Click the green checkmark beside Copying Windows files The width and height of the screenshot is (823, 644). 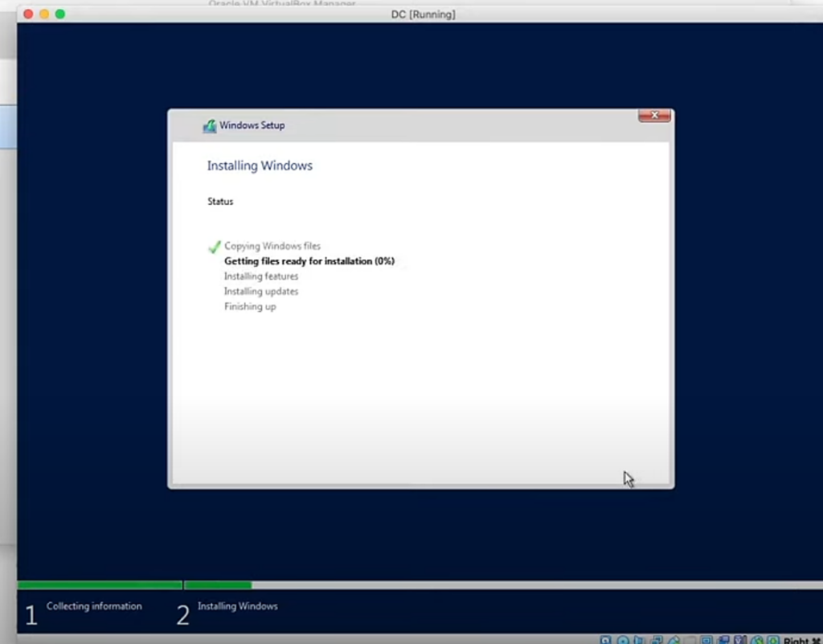coord(214,247)
